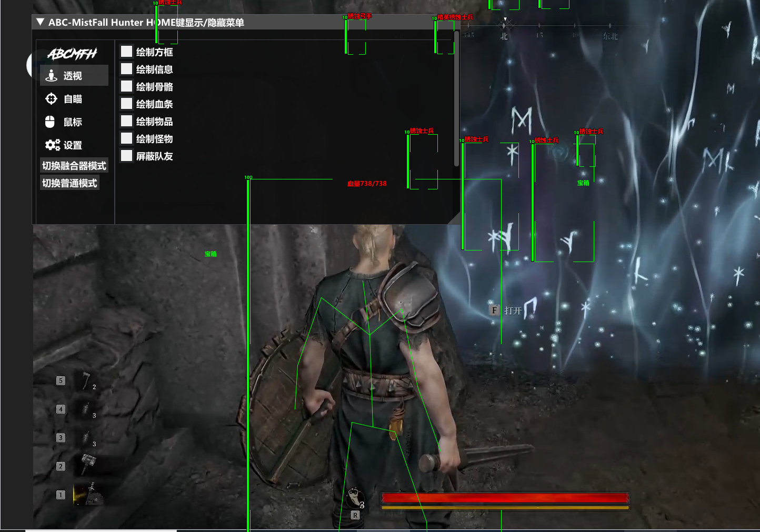The image size is (760, 532).
Task: Click the 东北 compass marker
Action: point(611,36)
